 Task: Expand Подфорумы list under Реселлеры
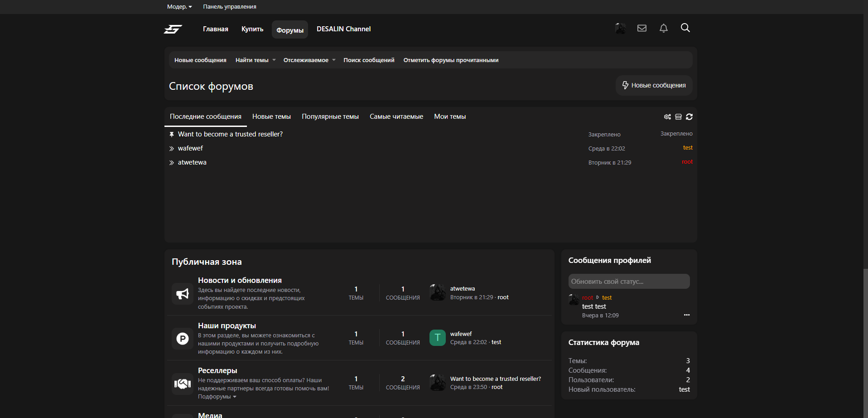(x=217, y=397)
